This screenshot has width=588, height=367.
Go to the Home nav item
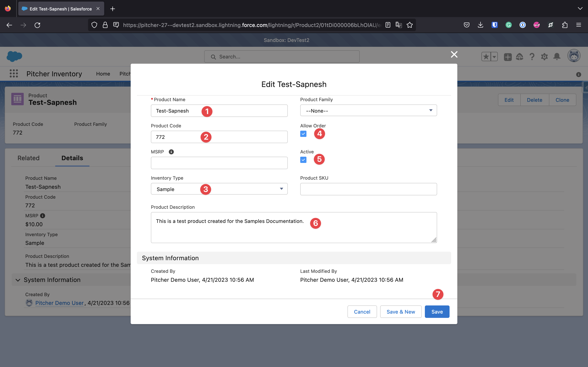103,74
